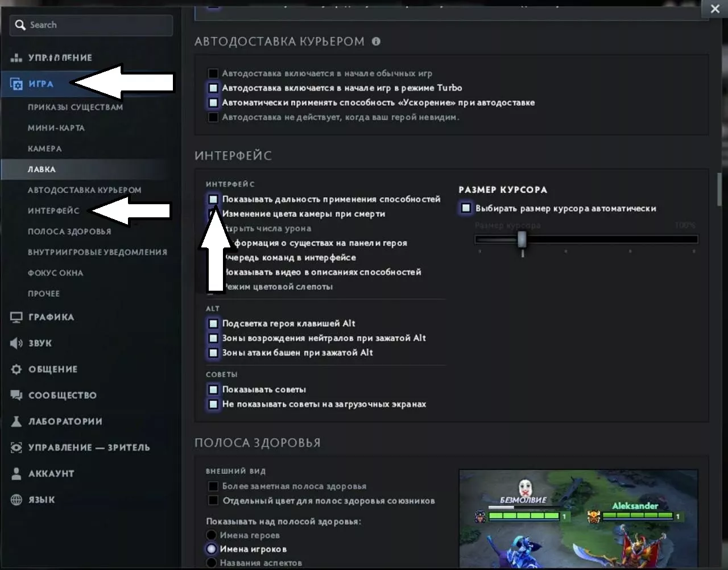Click the Сообщество chat bubbles icon
Screen dimensions: 728x570
pos(16,395)
